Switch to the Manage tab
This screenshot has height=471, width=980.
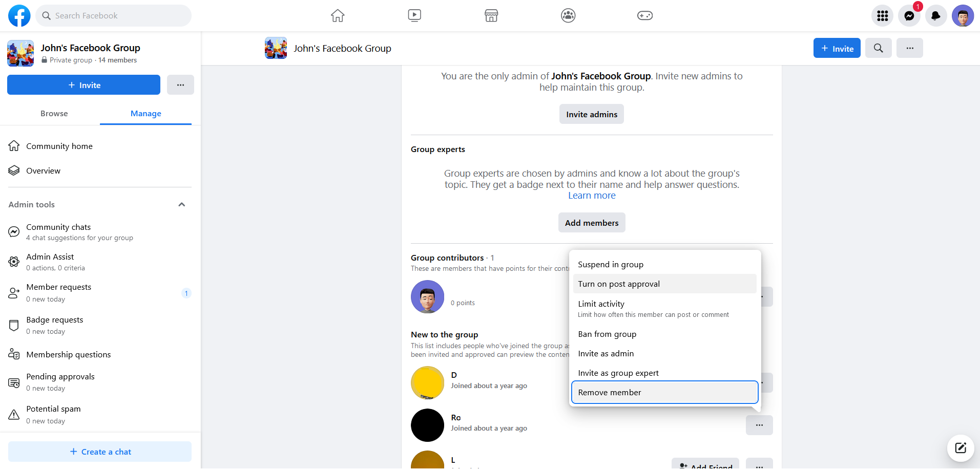[146, 113]
